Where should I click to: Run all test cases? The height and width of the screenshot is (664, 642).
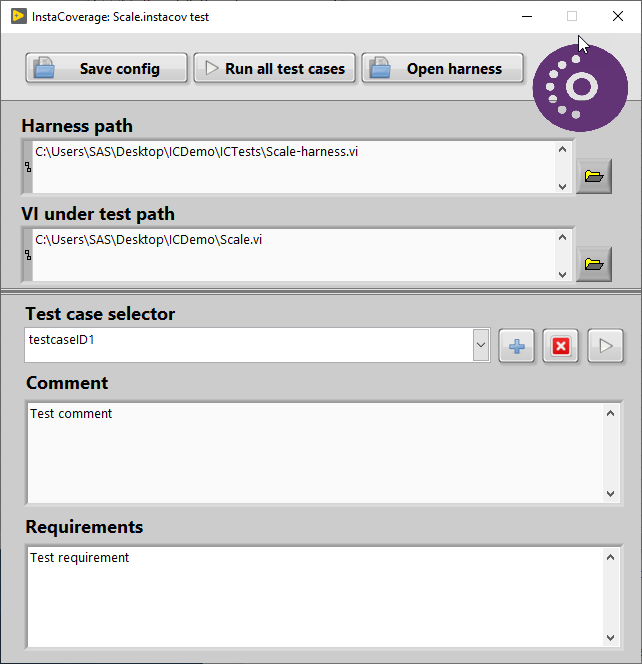274,68
